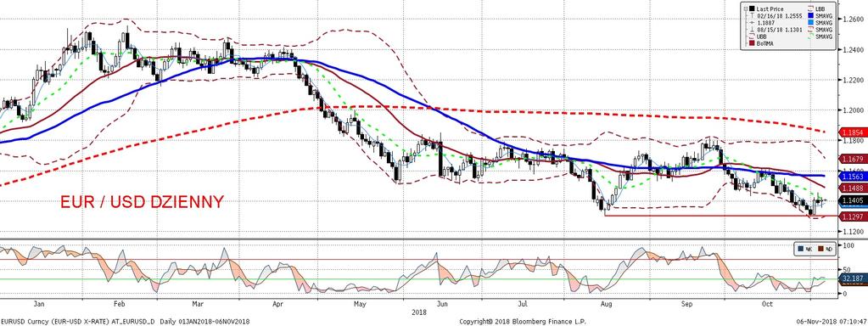Click the %K swatch in oscillator legend
868x326 pixels.
pos(800,249)
